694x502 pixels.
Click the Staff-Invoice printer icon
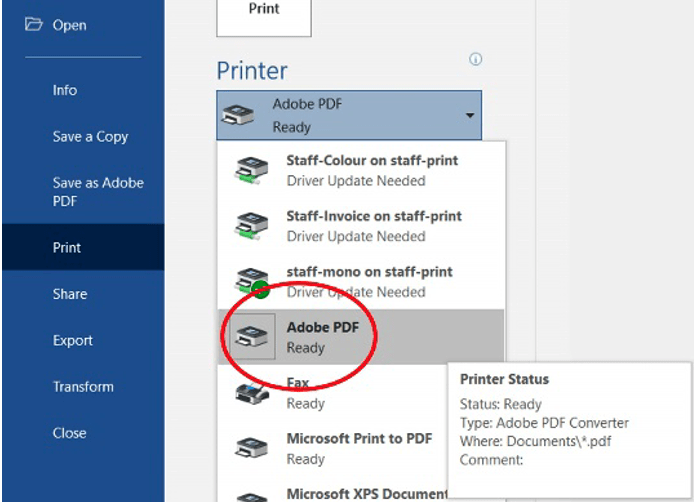pyautogui.click(x=251, y=226)
